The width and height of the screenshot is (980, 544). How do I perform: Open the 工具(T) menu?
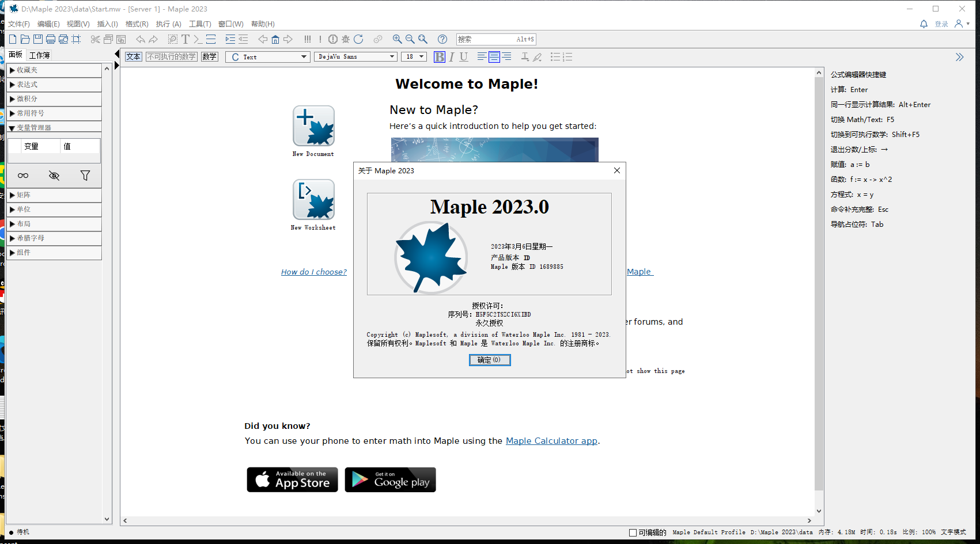click(200, 24)
